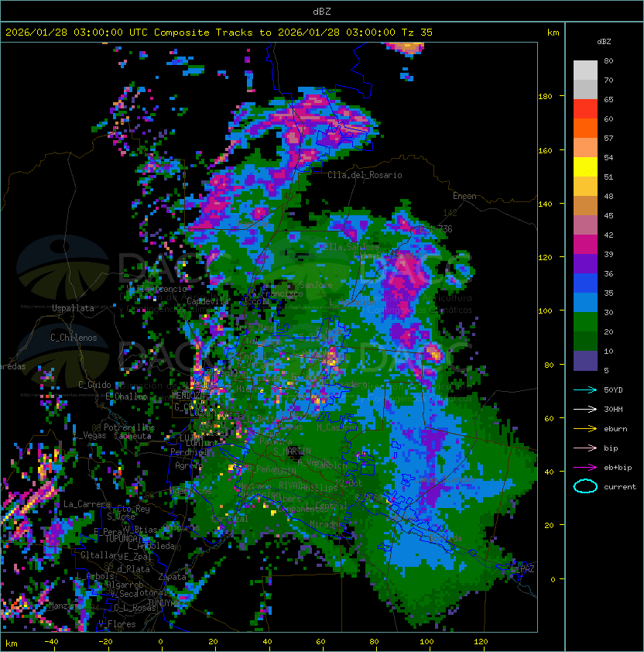Click the white 30HM track arrow in legend

[x=585, y=409]
